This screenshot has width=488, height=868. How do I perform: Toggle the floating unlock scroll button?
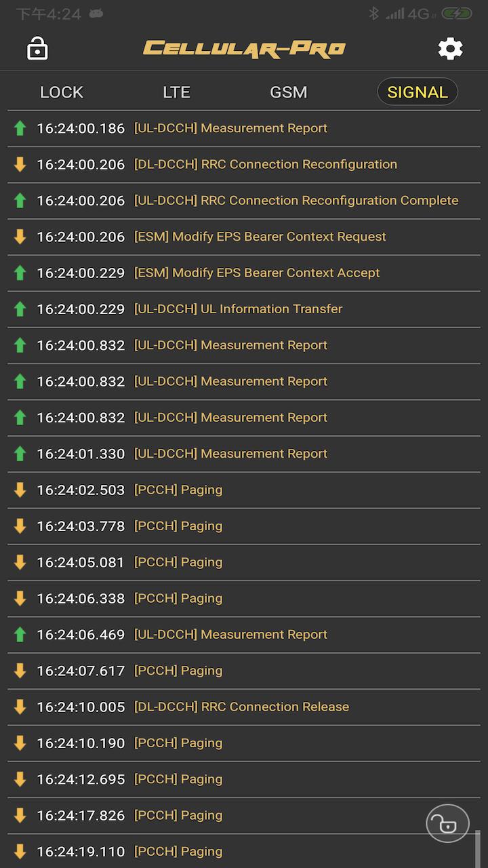point(447,823)
